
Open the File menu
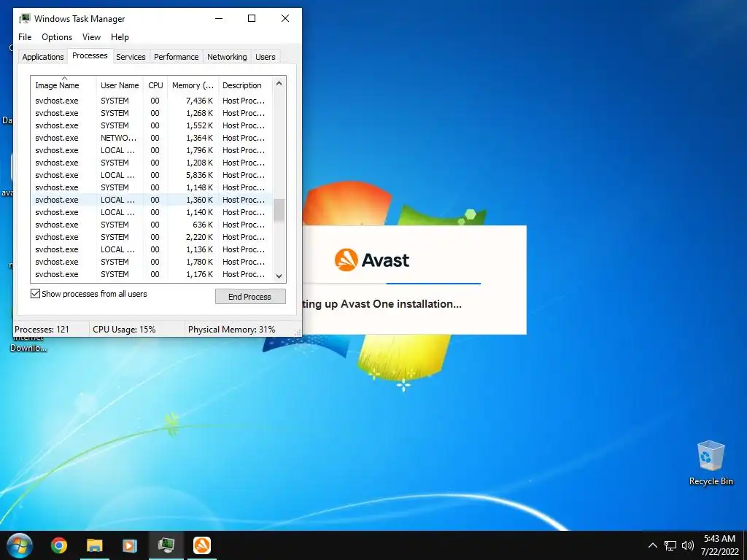[x=25, y=37]
